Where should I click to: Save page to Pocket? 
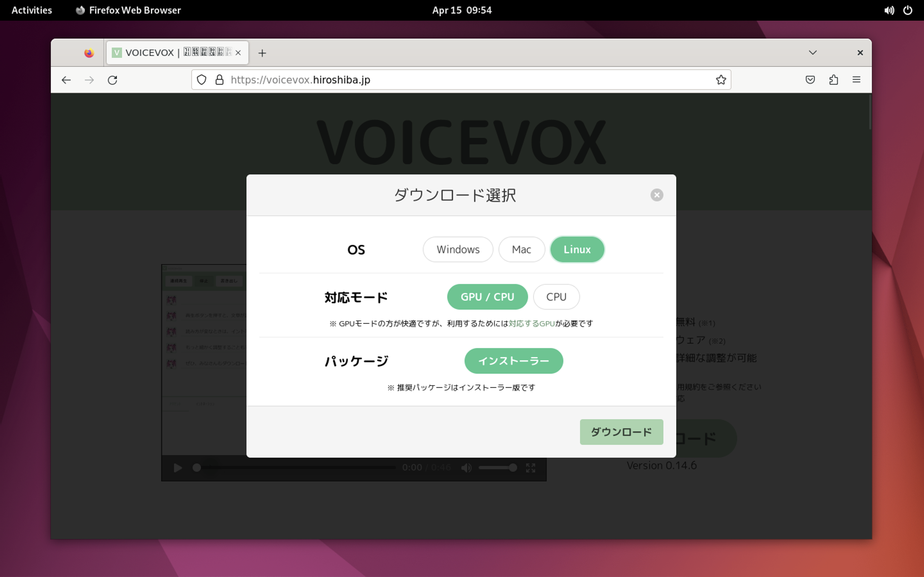pyautogui.click(x=810, y=80)
